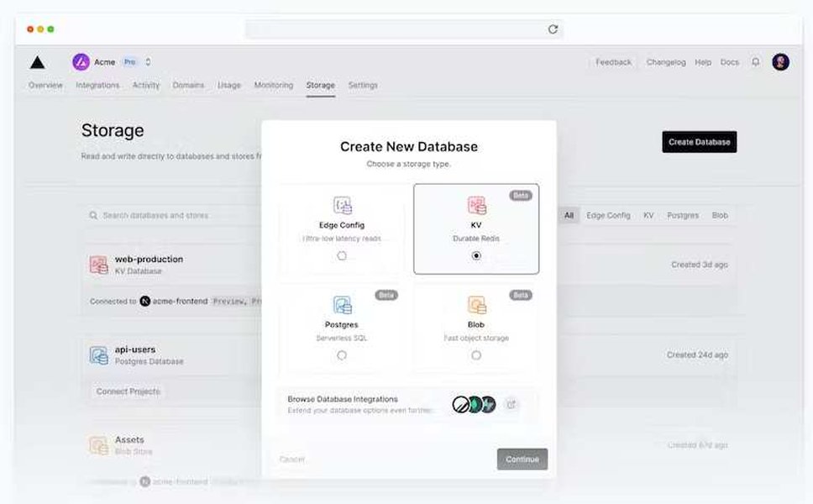
Task: Select the Blob radio button
Action: 477,355
